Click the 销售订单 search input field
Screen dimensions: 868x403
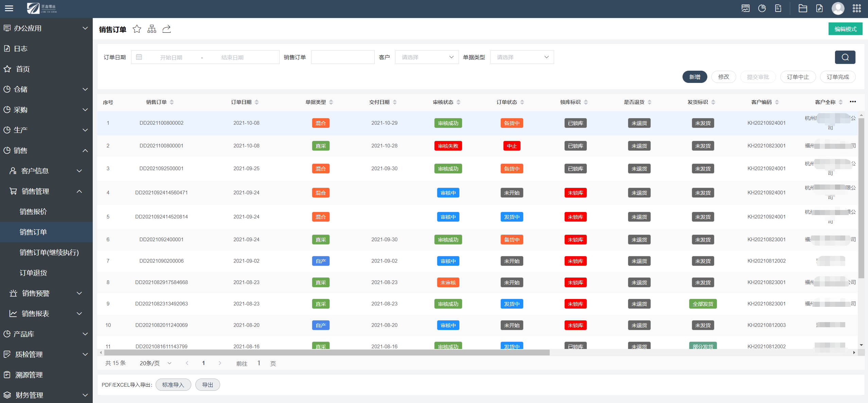pos(343,57)
